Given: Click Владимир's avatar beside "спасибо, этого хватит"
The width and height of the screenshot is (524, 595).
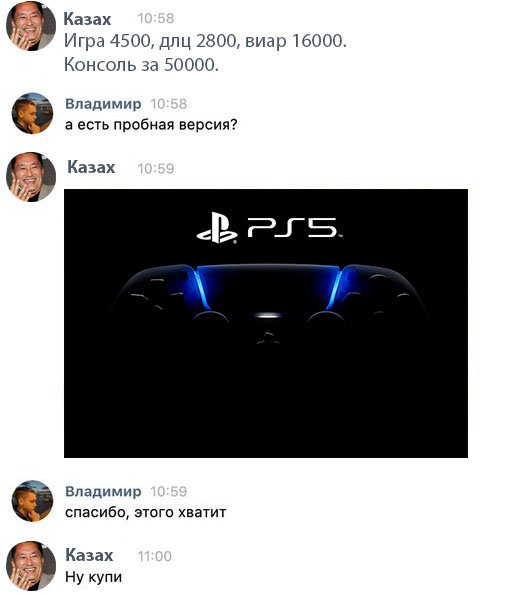Looking at the screenshot, I should point(32,501).
